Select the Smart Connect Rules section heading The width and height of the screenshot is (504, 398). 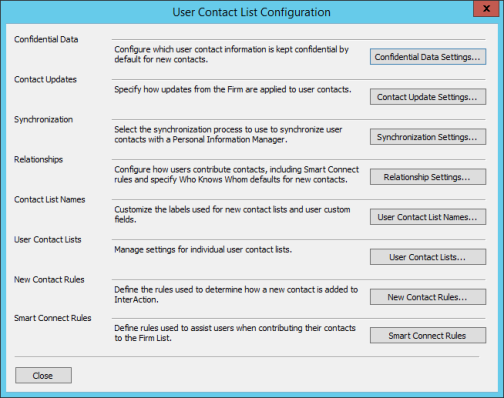[53, 318]
